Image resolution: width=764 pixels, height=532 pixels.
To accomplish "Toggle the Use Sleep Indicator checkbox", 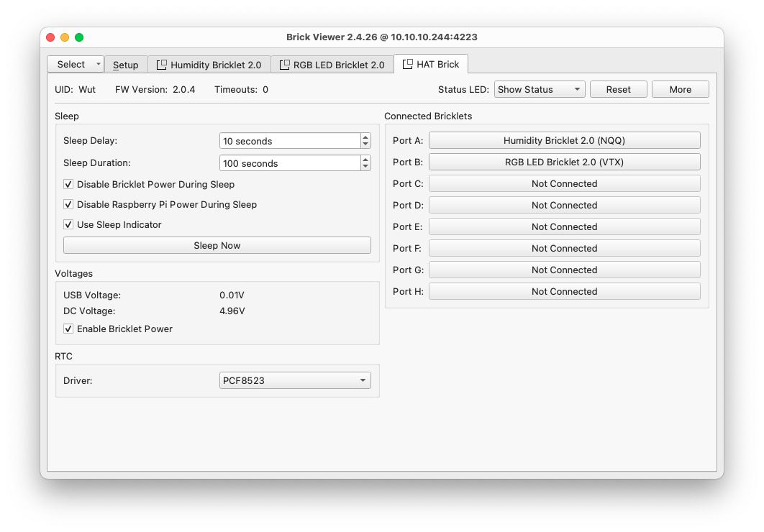I will [x=69, y=224].
